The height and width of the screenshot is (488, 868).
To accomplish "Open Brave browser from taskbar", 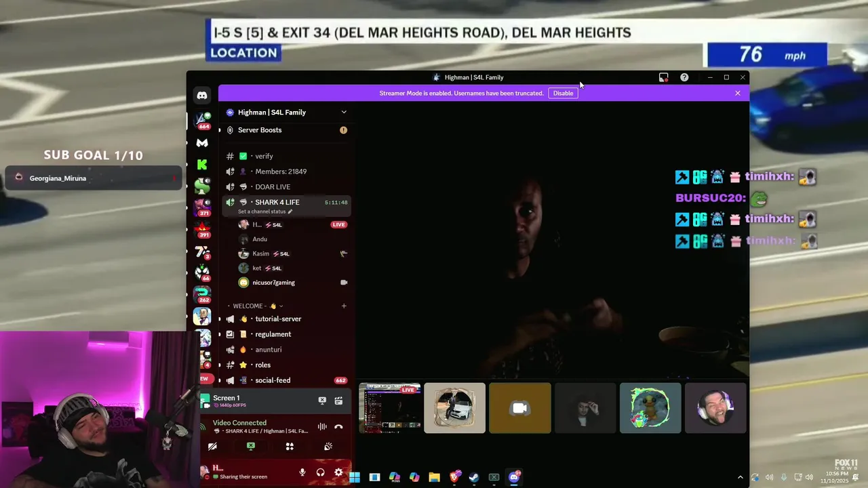I will (x=454, y=477).
